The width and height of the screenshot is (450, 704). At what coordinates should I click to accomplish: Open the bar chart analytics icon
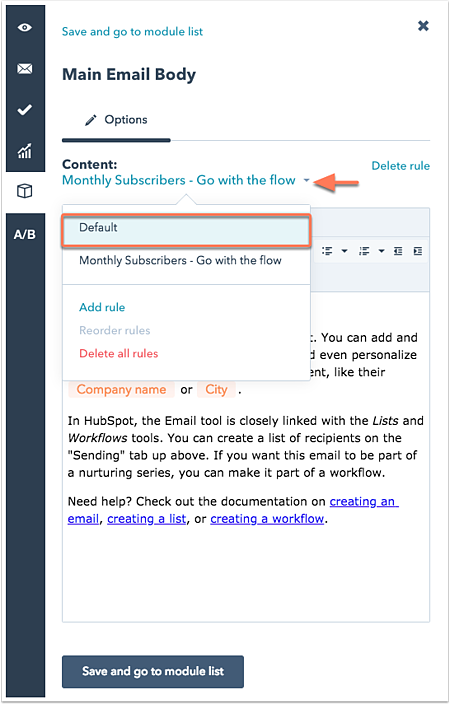click(x=25, y=151)
